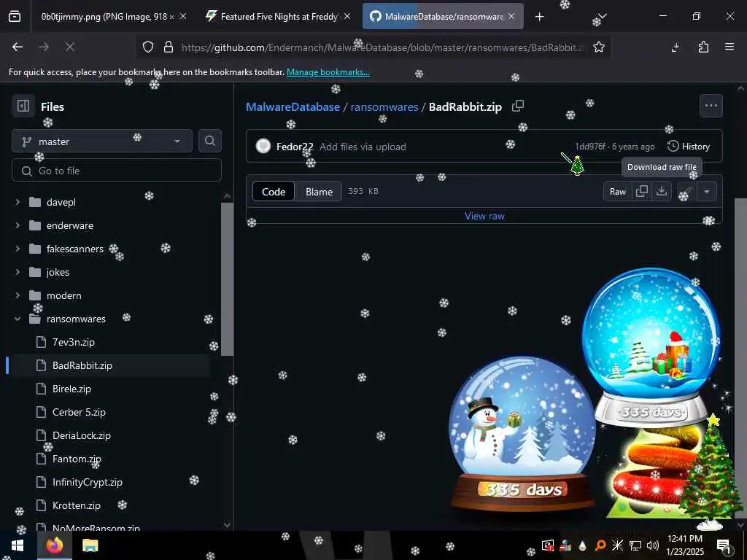Open InfinityCrypt.zip in file tree
The width and height of the screenshot is (747, 560).
point(88,482)
